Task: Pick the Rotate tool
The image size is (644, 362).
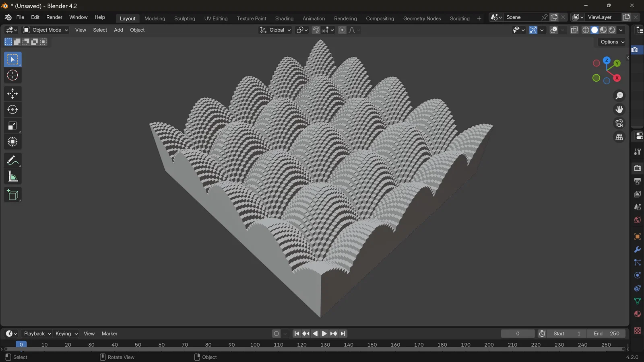Action: point(12,109)
